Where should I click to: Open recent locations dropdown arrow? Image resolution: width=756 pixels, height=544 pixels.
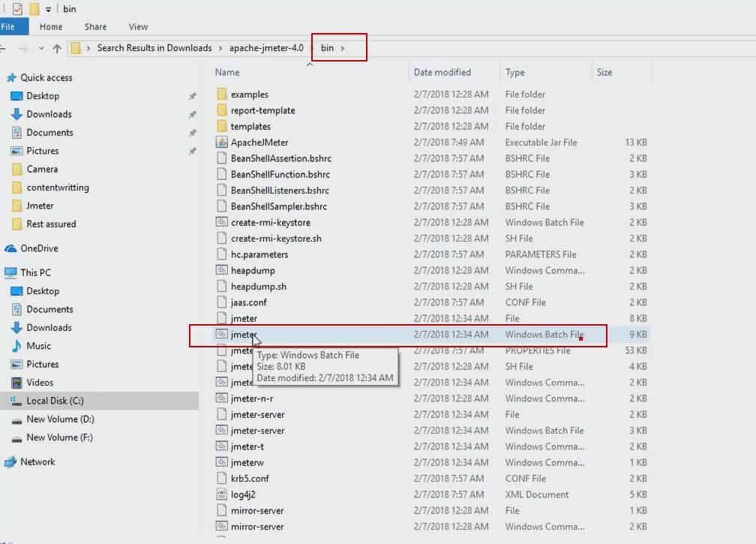point(41,48)
